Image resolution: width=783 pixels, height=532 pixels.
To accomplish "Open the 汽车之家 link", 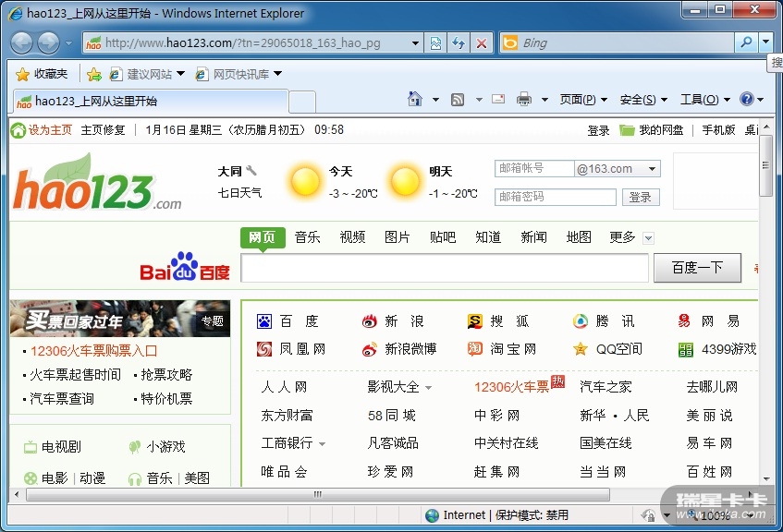I will click(x=606, y=387).
